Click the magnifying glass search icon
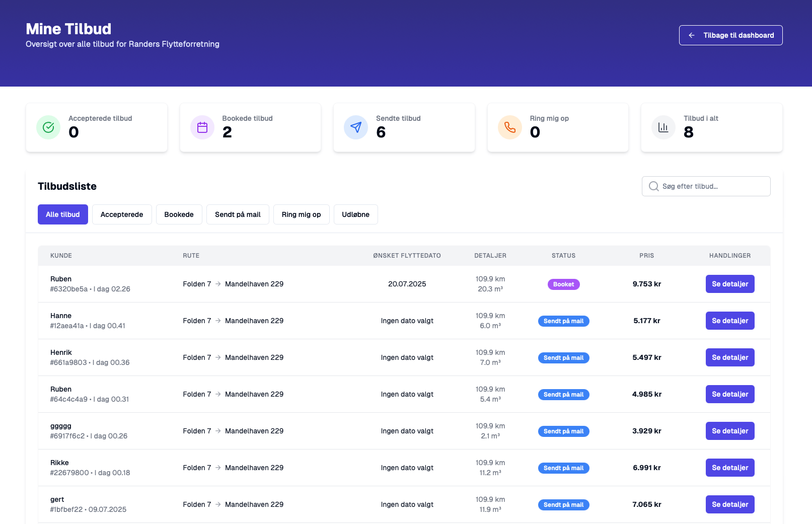Viewport: 812px width, 524px height. coord(653,186)
